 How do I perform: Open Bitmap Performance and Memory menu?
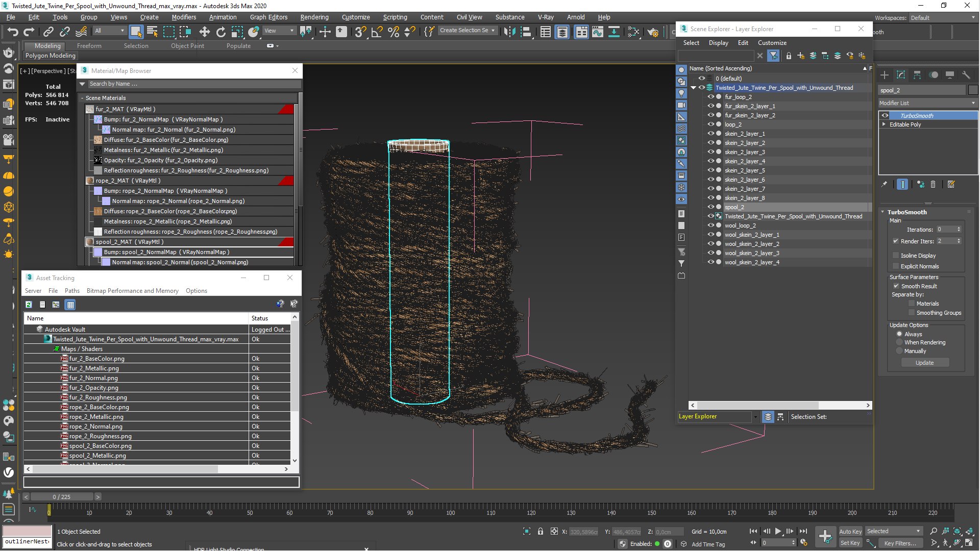click(x=132, y=291)
